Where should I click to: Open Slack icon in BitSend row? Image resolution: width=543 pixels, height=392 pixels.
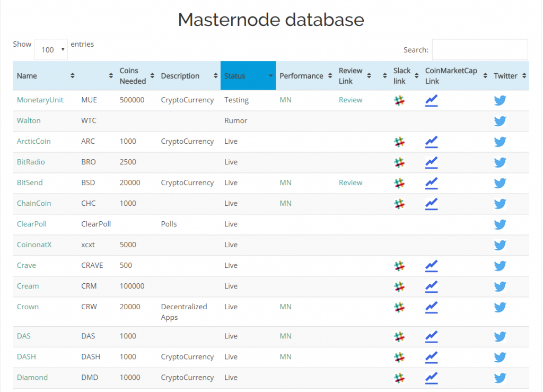[x=399, y=183]
